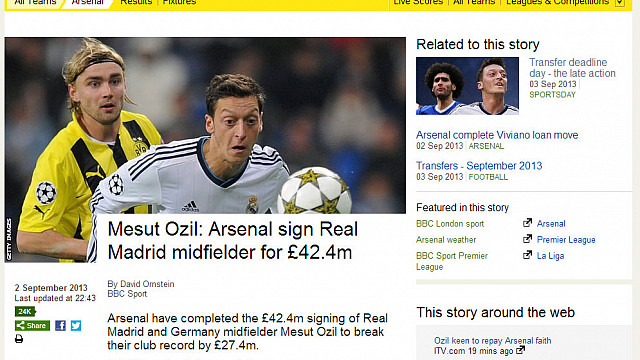The height and width of the screenshot is (360, 640).
Task: Click the printer icon
Action: coord(19,339)
